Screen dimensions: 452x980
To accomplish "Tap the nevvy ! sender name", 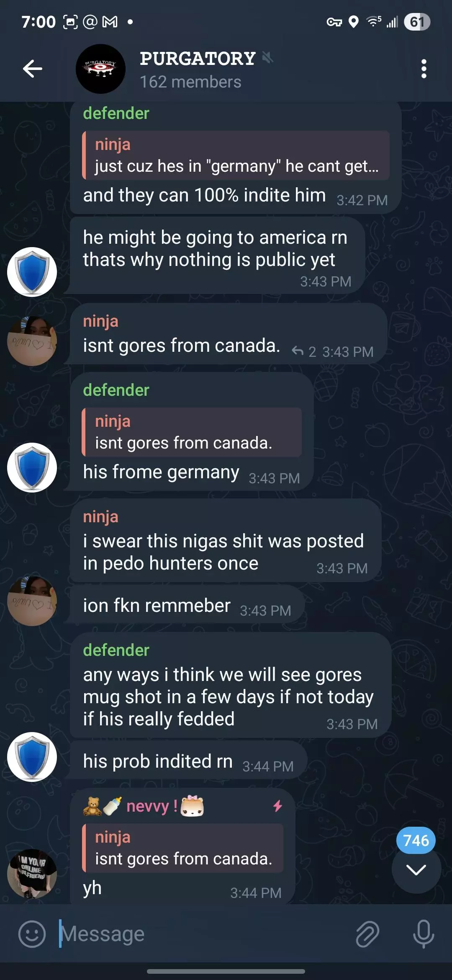I will click(152, 806).
